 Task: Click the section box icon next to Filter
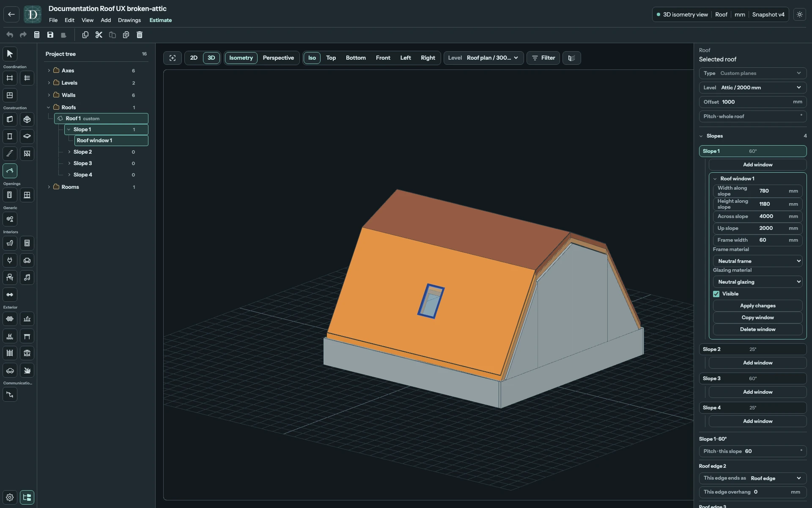tap(571, 58)
